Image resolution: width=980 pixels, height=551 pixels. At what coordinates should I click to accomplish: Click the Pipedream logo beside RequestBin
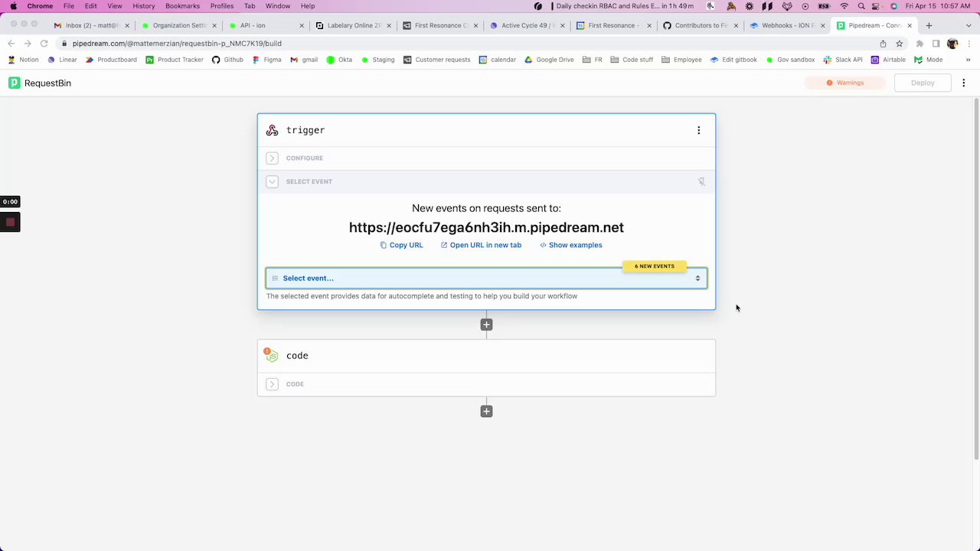click(15, 83)
